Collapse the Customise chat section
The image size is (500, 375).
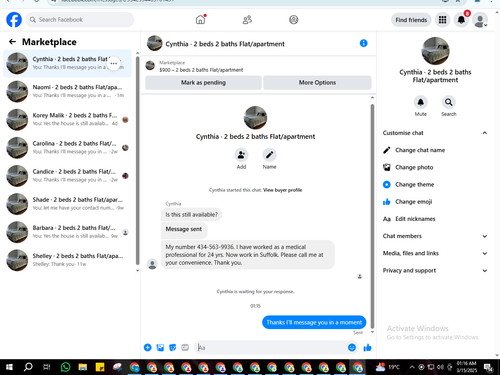(435, 133)
